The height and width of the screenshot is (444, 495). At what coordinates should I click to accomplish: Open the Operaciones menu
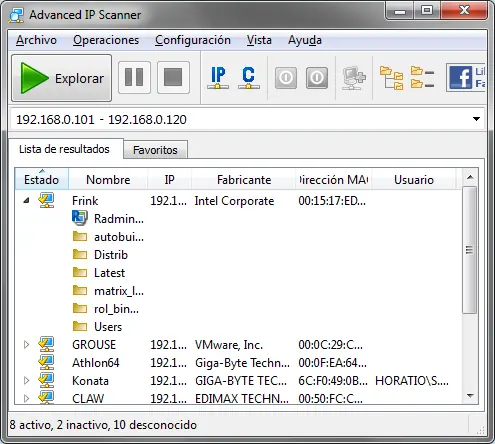pyautogui.click(x=106, y=40)
